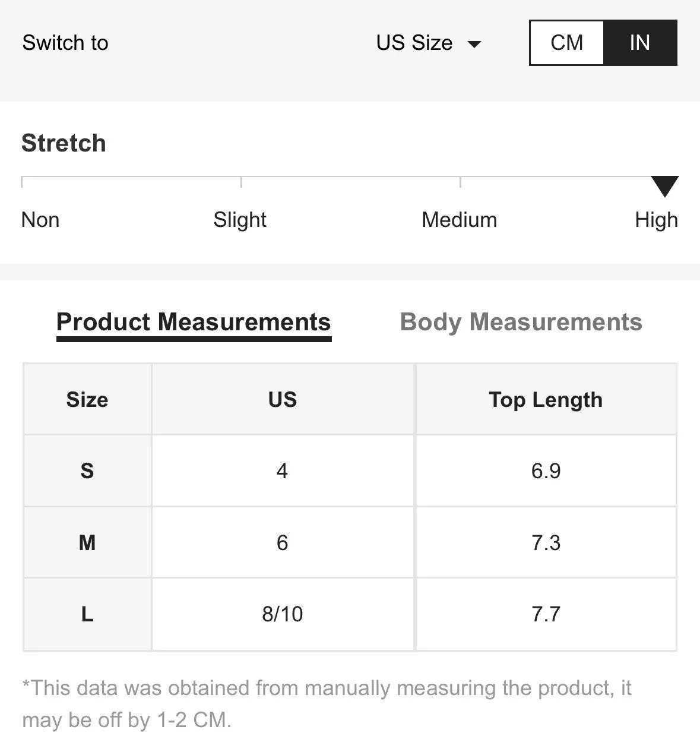
Task: Click the black stretch indicator triangle
Action: [664, 186]
